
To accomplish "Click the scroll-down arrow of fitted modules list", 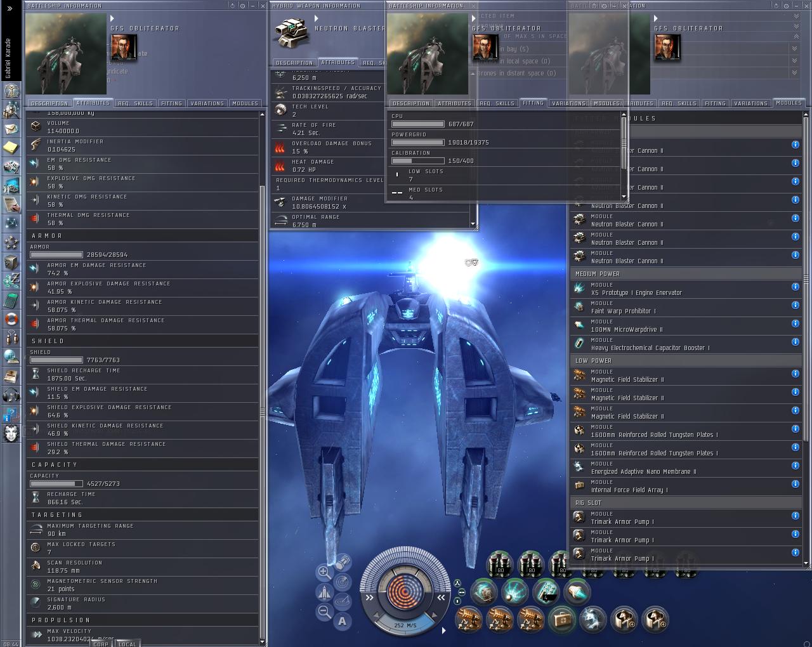I will pyautogui.click(x=806, y=563).
